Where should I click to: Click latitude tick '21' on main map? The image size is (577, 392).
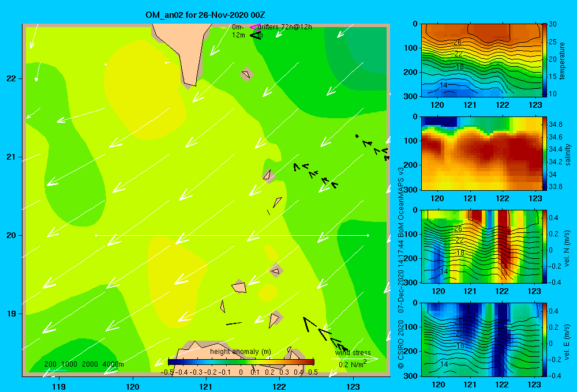12,157
